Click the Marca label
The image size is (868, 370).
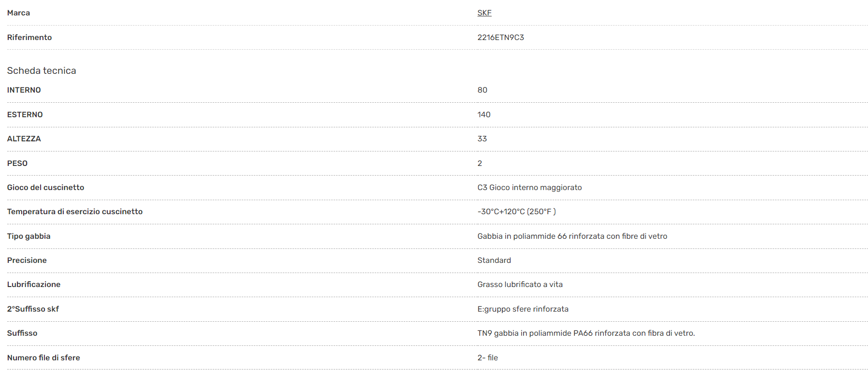18,13
